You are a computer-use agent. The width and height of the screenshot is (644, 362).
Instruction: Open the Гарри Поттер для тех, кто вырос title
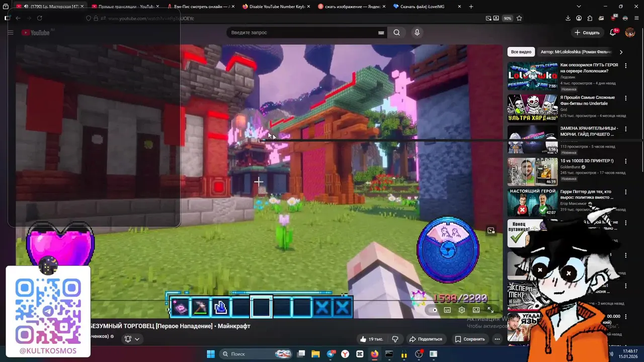pos(586,195)
